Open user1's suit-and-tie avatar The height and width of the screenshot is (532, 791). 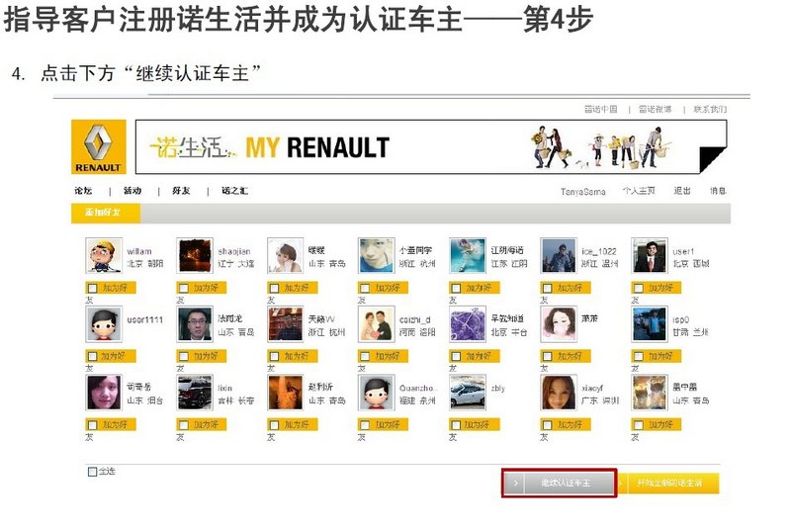pos(650,255)
